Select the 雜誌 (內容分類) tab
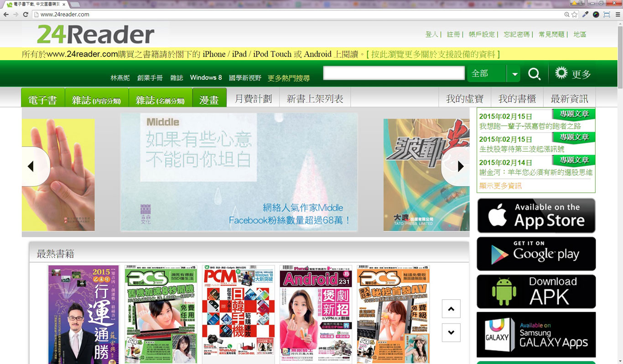 pos(97,97)
